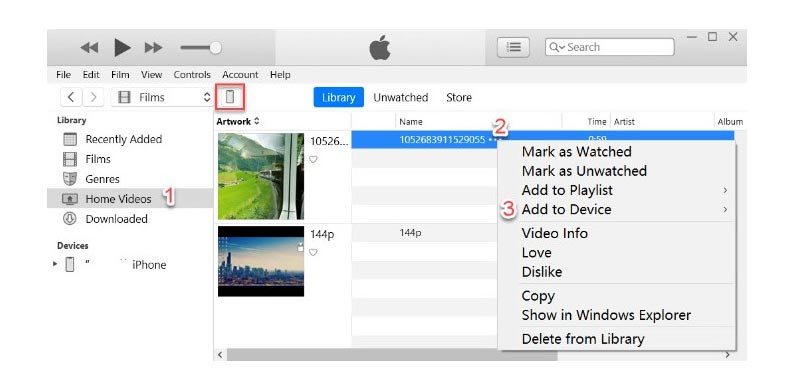
Task: Open the File menu
Action: (63, 75)
